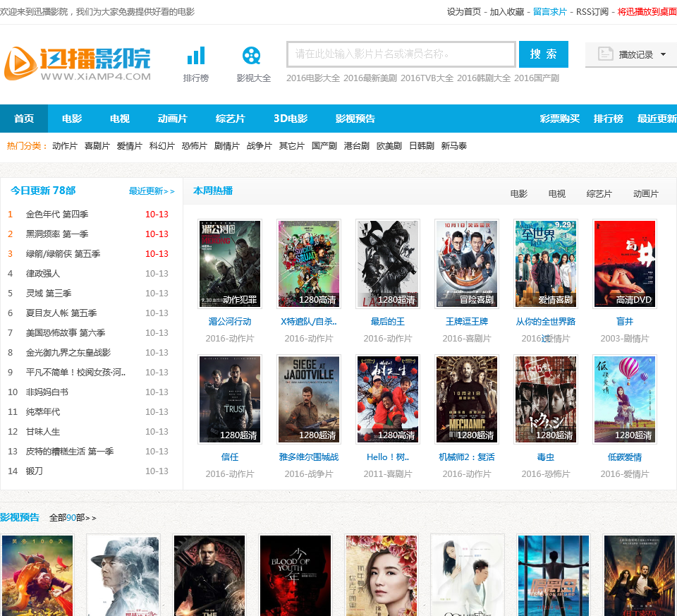Click the 王牌逗王牌 poster thumbnail

467,263
